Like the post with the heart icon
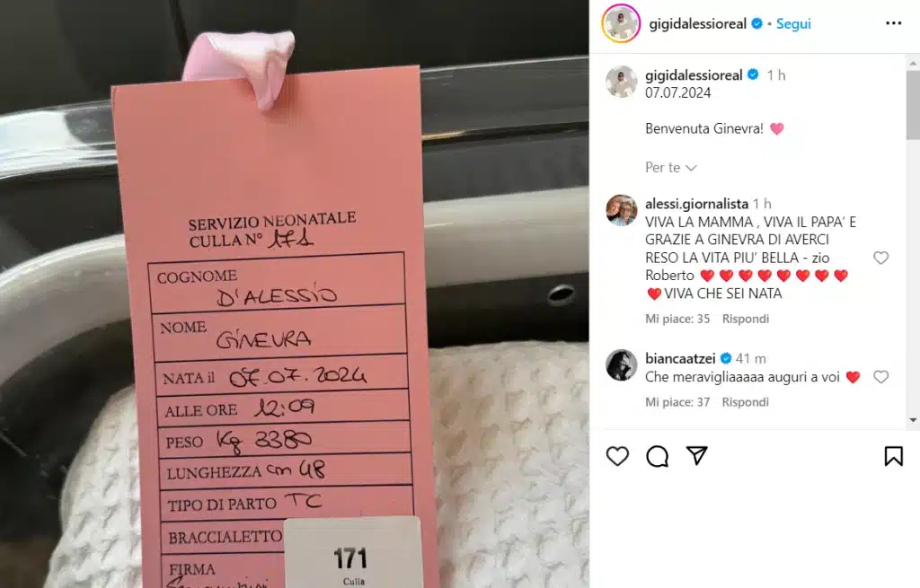 617,456
